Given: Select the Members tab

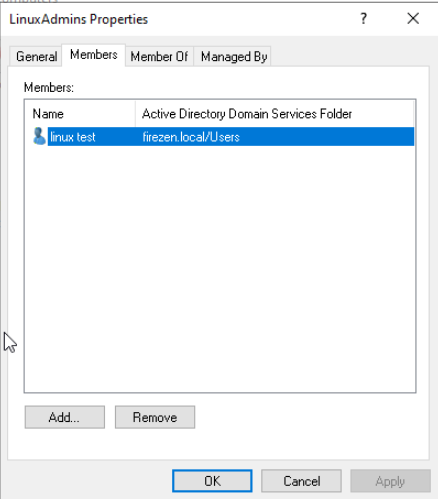Looking at the screenshot, I should pos(94,55).
